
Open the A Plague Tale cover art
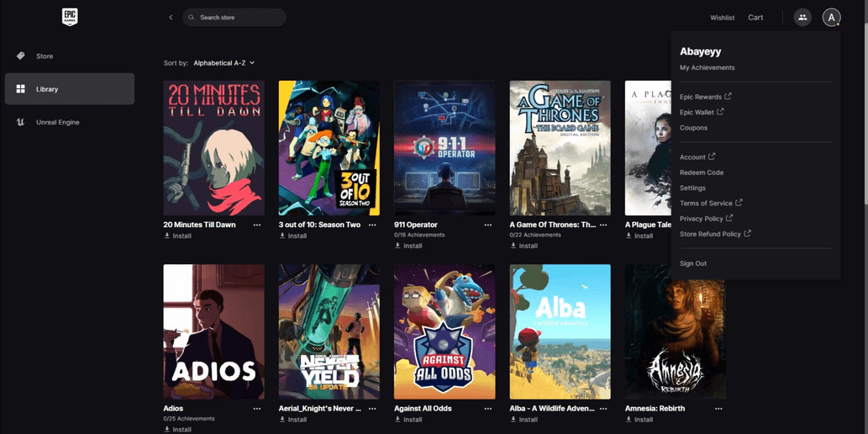(648, 148)
